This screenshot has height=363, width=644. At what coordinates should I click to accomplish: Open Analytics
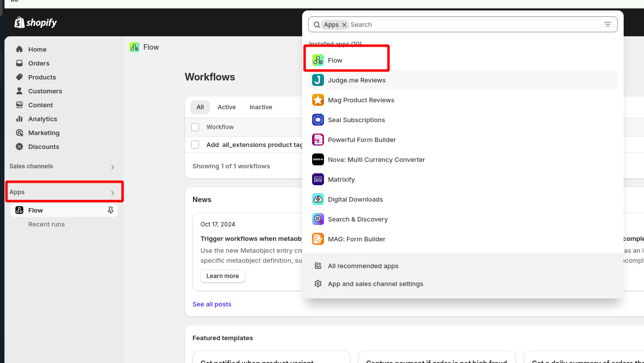pos(43,119)
